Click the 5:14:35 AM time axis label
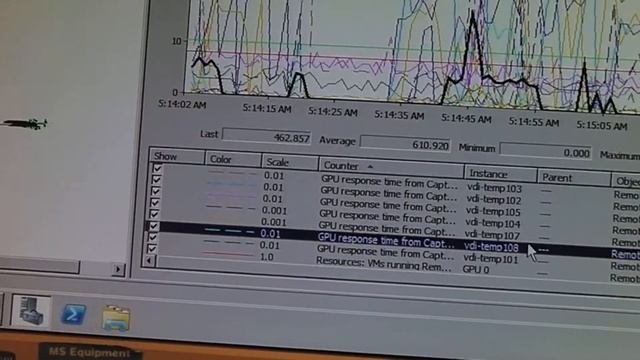 (x=399, y=116)
